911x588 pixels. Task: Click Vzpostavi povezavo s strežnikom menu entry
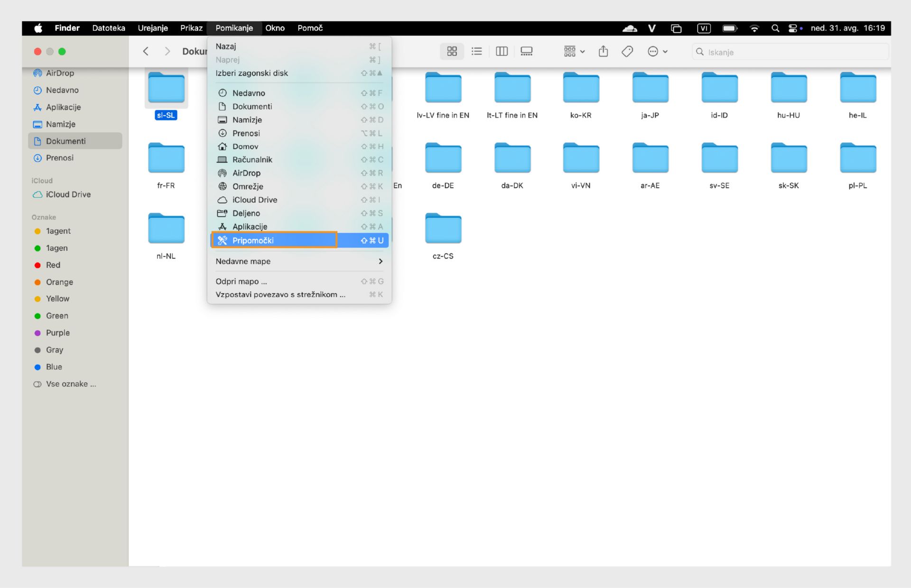tap(280, 294)
